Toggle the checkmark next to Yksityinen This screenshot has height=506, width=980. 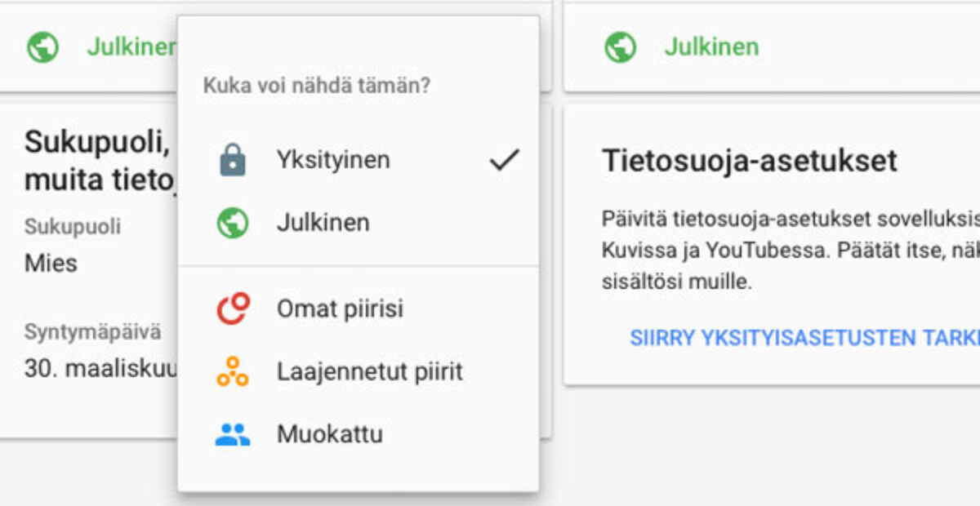(x=504, y=160)
